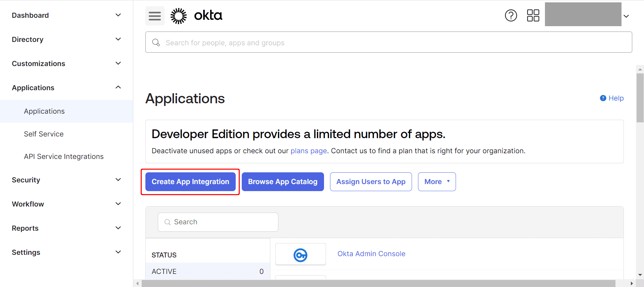Open the help question mark icon
Viewport: 644px width, 287px height.
(x=511, y=15)
